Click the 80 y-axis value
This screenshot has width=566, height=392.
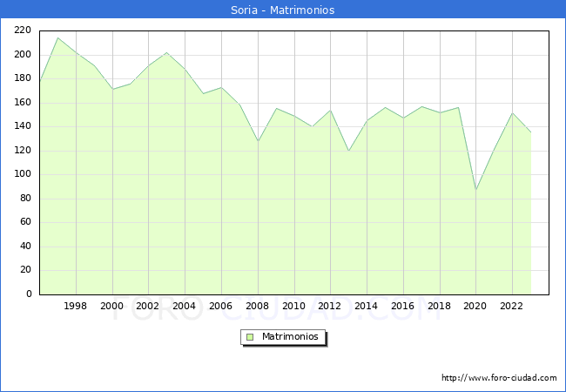coord(25,199)
